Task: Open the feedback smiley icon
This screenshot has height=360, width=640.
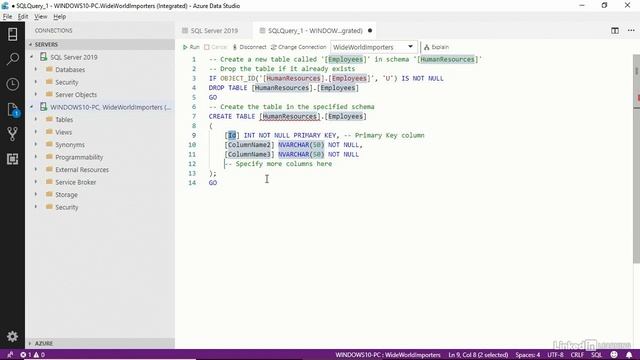Action: [x=614, y=355]
